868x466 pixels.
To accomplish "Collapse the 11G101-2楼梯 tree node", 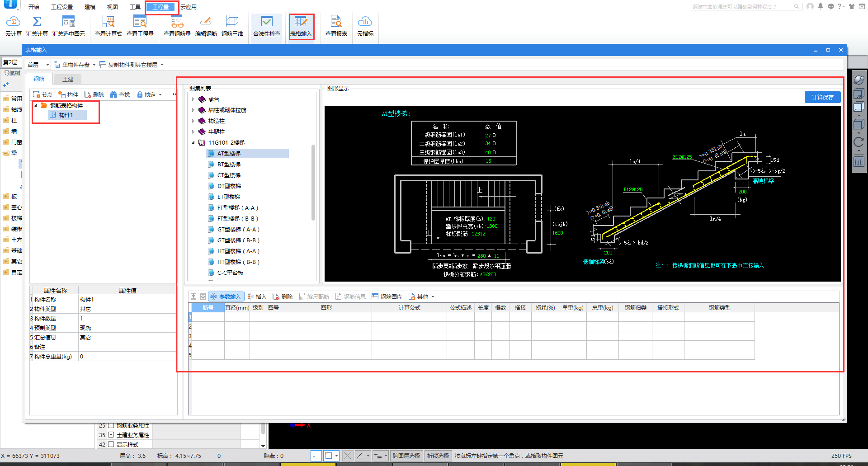I will click(x=193, y=143).
